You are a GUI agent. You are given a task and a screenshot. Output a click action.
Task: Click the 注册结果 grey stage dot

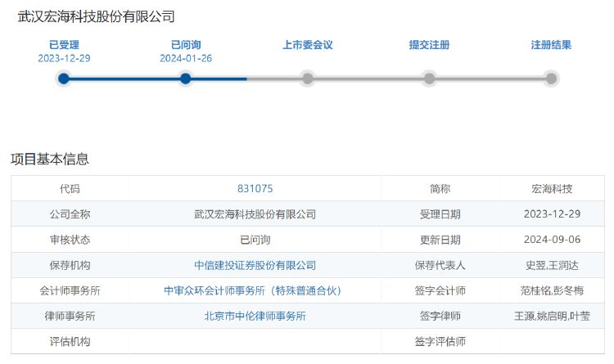[x=551, y=79]
